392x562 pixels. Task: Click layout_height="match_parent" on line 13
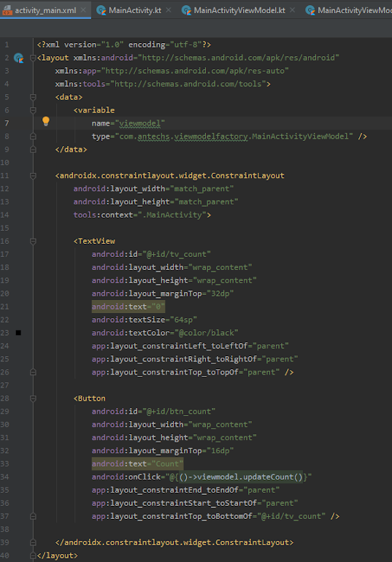point(156,201)
